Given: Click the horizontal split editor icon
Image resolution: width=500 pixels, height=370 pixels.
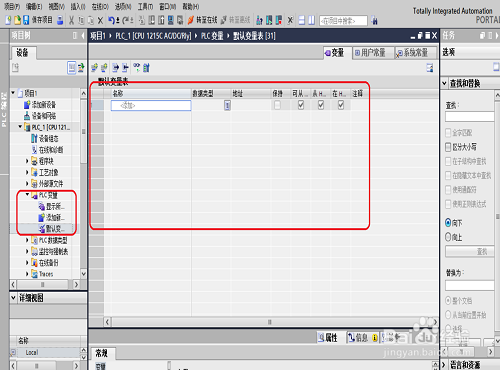Looking at the screenshot, I should [x=302, y=20].
